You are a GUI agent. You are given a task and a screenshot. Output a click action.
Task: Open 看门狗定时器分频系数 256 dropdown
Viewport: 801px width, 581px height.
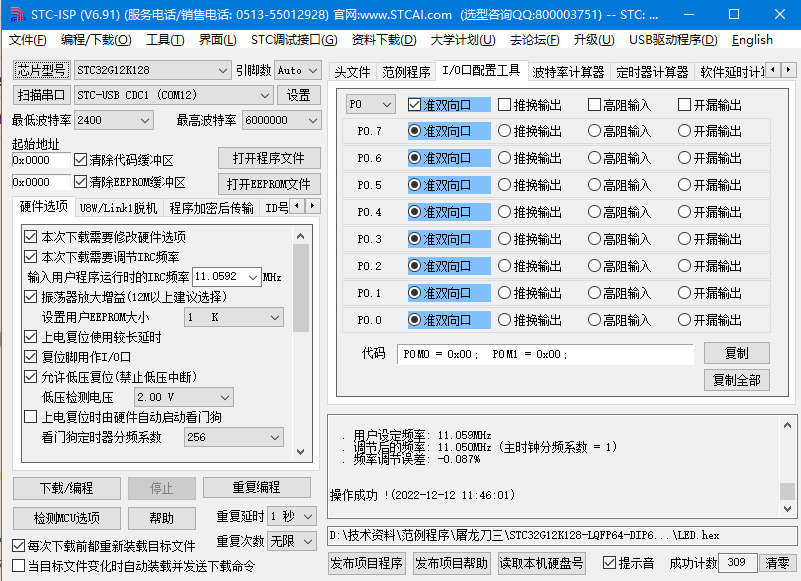pos(233,437)
